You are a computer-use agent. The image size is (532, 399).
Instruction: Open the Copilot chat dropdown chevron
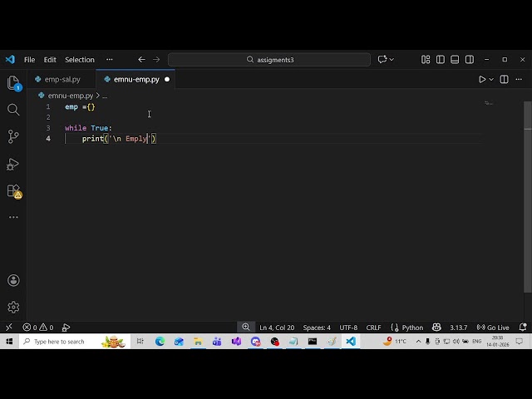tap(392, 59)
